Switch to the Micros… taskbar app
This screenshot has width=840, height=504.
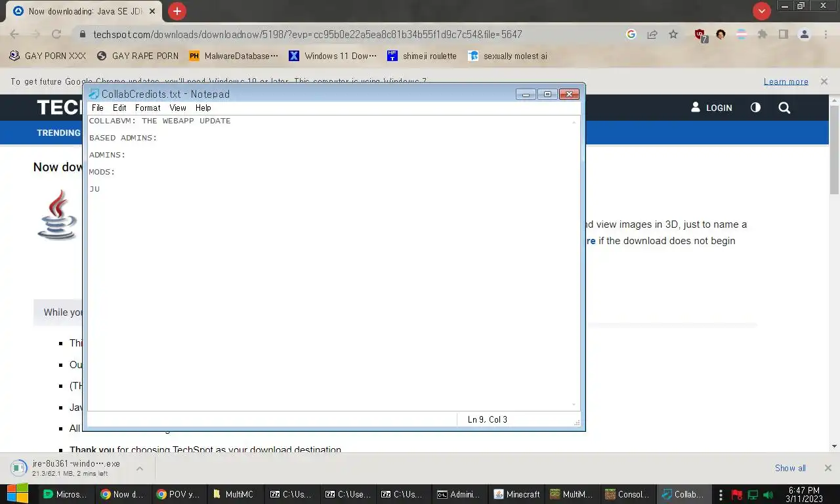[x=64, y=494]
